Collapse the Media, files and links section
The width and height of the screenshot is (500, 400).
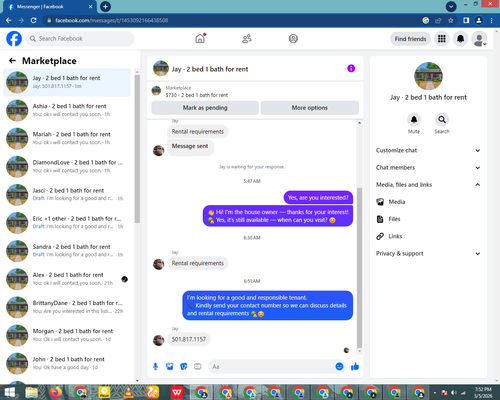428,185
